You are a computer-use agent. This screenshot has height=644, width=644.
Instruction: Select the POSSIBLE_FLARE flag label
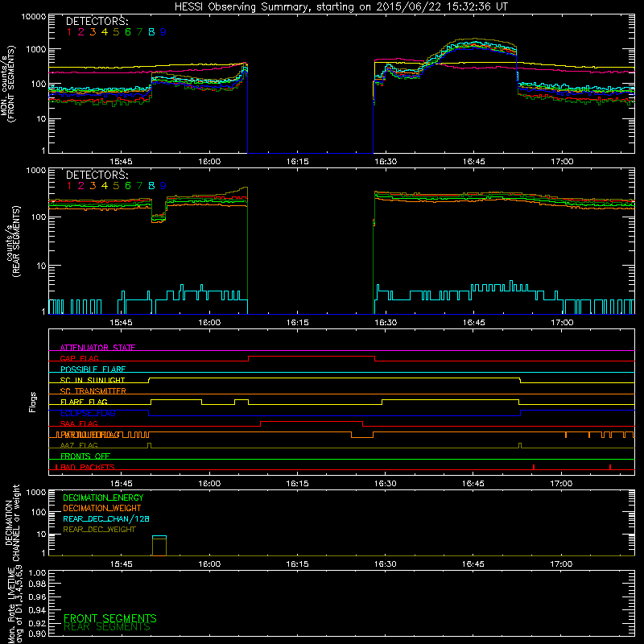point(93,369)
